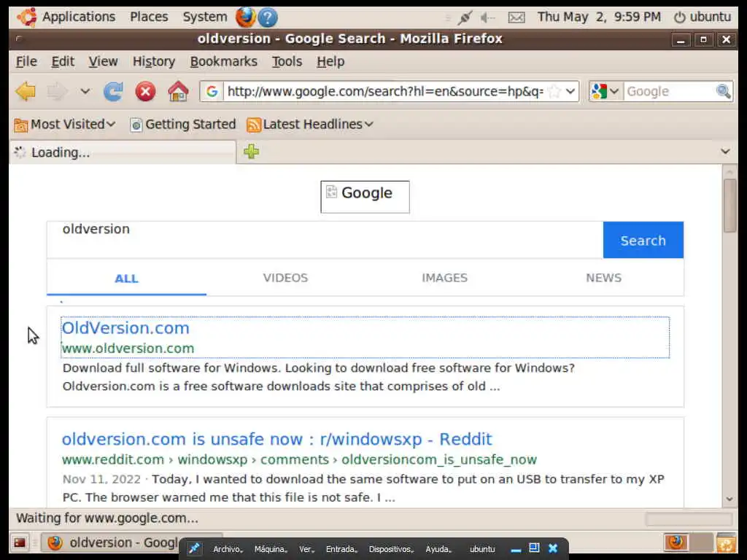The image size is (747, 560).
Task: Switch to NEWS results tab
Action: (x=603, y=278)
